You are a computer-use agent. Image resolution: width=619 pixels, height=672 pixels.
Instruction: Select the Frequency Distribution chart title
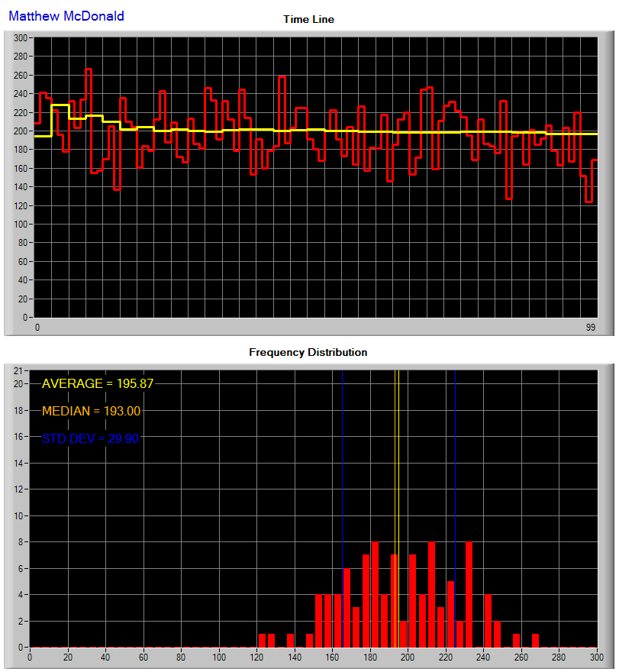pos(308,352)
